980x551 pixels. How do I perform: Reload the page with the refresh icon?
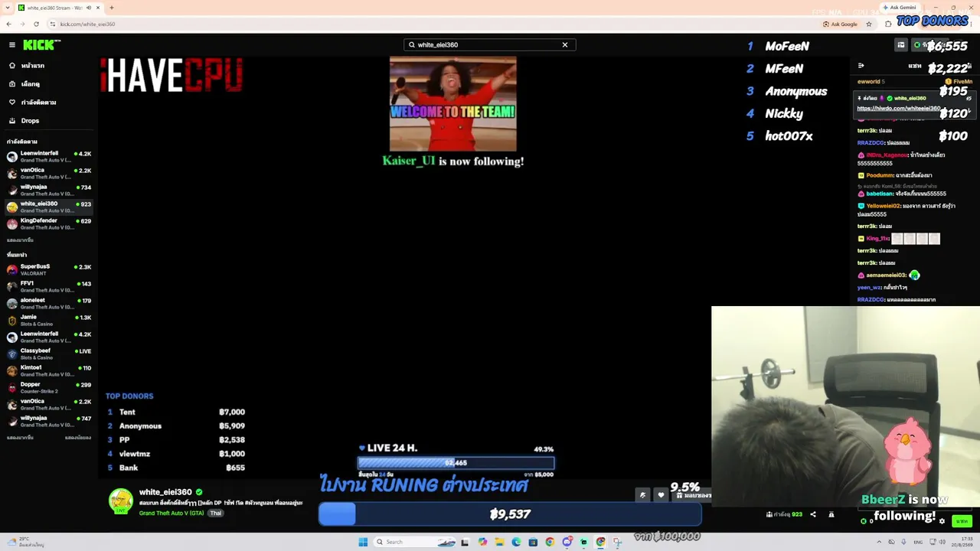(36, 24)
